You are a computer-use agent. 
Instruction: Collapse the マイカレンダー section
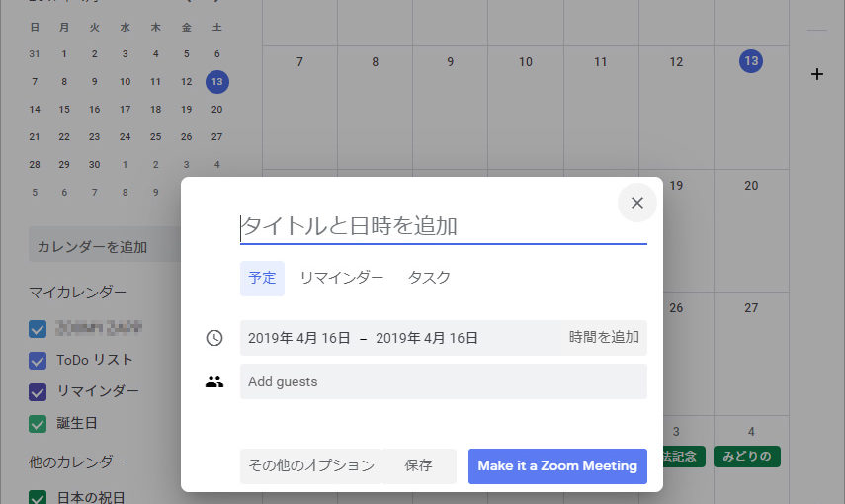tap(81, 292)
